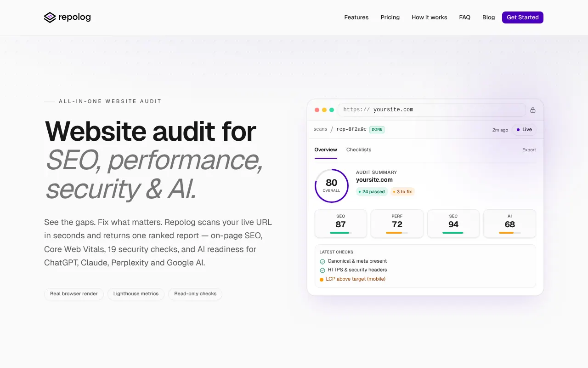Viewport: 588px width, 368px height.
Task: Click the Lighthouse metrics pill
Action: (x=136, y=294)
